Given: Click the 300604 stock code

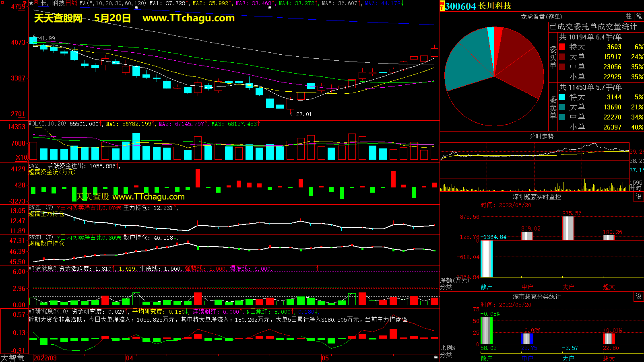Looking at the screenshot, I should coord(460,6).
